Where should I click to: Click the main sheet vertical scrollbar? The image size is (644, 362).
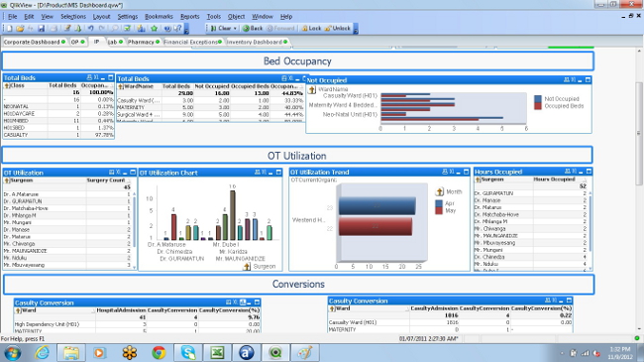(x=639, y=134)
